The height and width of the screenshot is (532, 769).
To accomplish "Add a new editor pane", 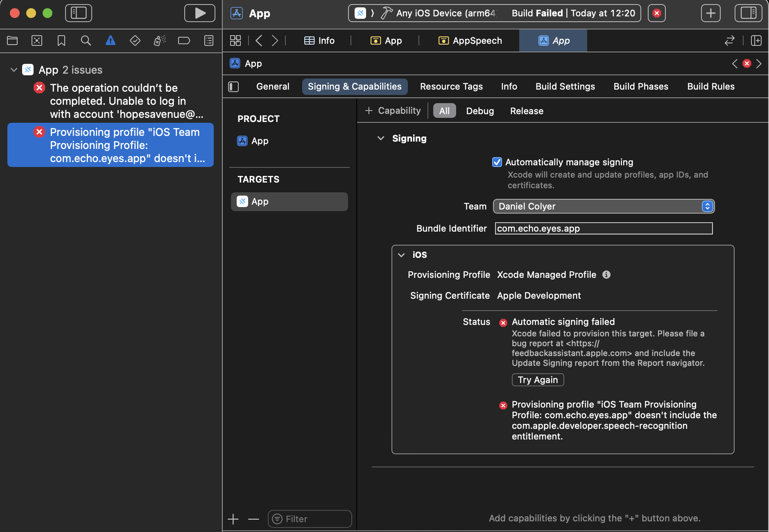I will click(756, 41).
